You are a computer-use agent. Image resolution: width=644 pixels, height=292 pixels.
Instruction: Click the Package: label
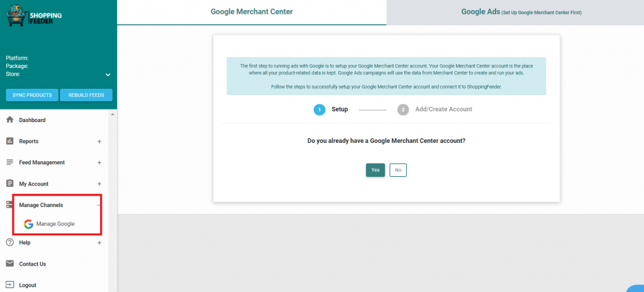(x=17, y=66)
